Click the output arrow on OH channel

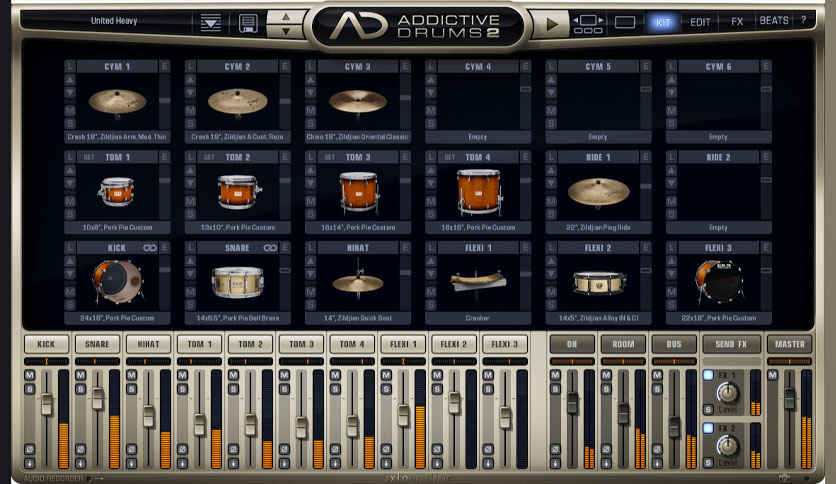[555, 463]
